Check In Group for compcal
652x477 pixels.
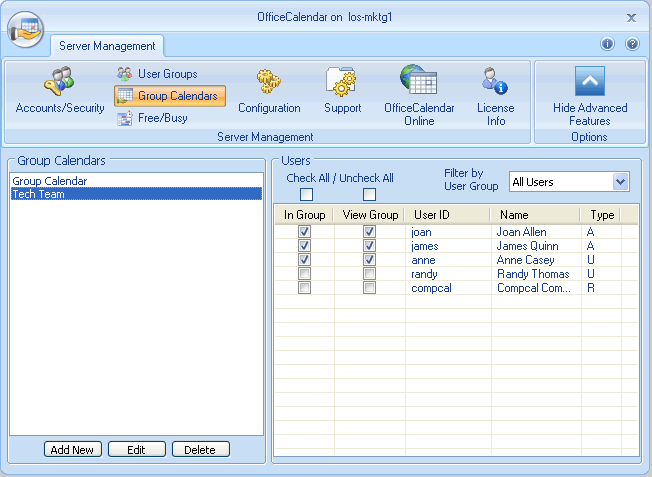[x=304, y=288]
